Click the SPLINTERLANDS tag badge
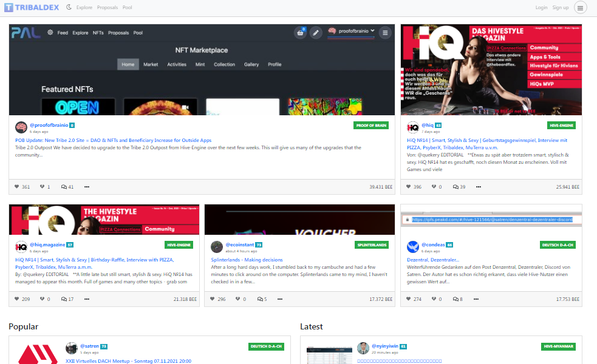Screen dimensions: 597x364 pyautogui.click(x=372, y=245)
